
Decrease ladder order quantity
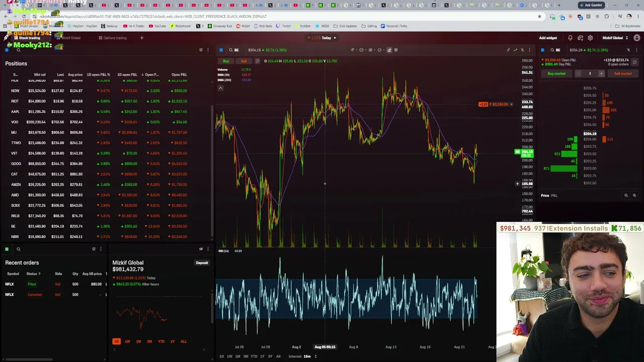pos(578,73)
